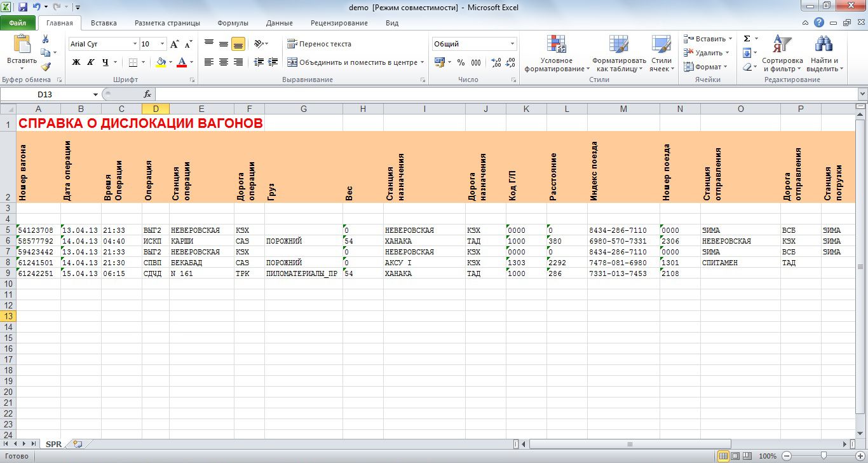This screenshot has height=463, width=868.
Task: Click the Save icon in quick access toolbar
Action: [x=23, y=8]
